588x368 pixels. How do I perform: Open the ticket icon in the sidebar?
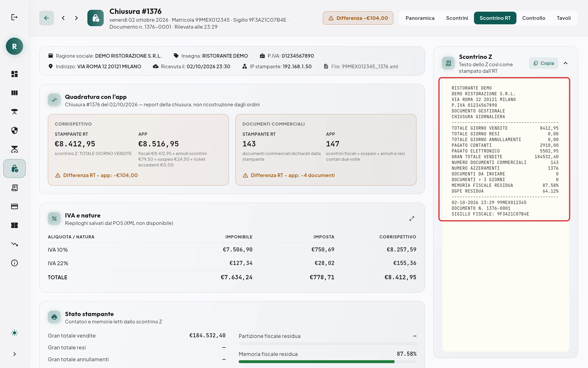[x=14, y=225]
